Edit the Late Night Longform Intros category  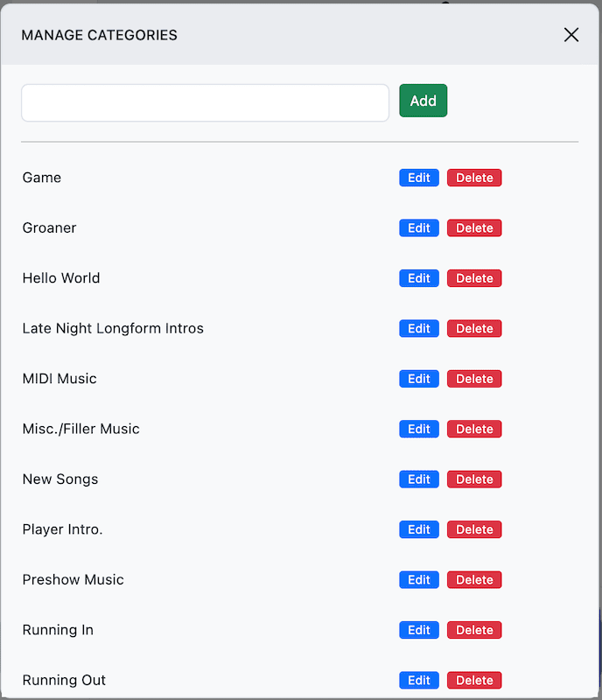(418, 328)
